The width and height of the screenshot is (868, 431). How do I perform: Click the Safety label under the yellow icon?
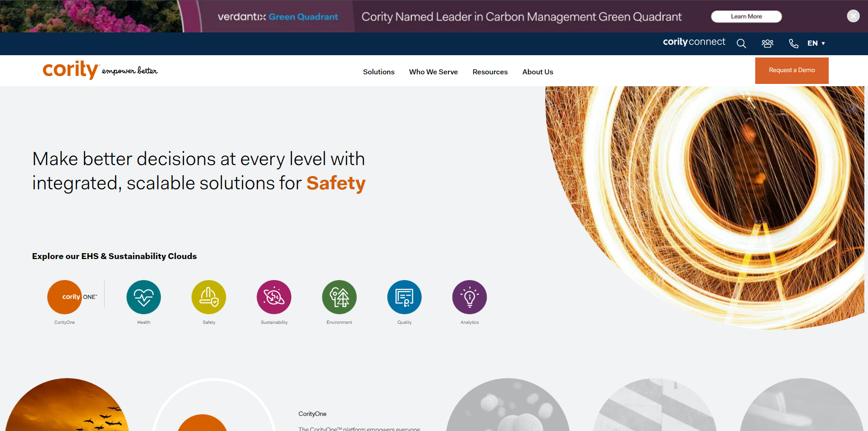point(209,322)
